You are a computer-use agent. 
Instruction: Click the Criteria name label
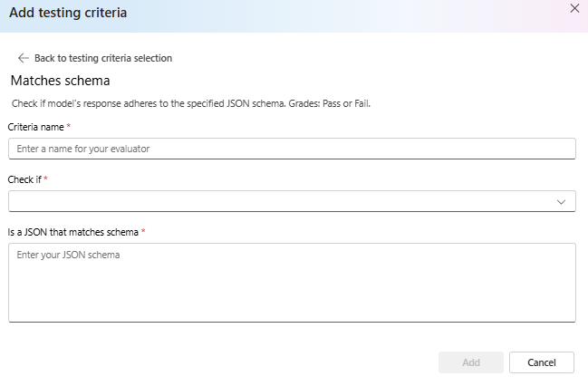pos(35,127)
